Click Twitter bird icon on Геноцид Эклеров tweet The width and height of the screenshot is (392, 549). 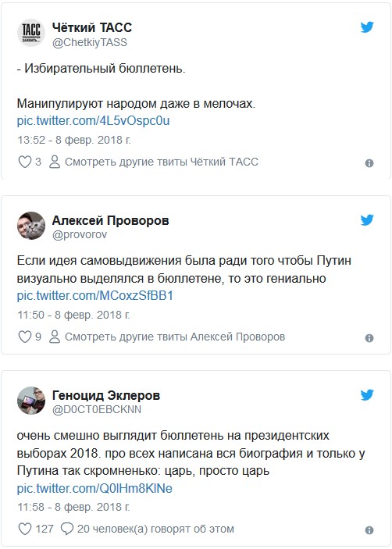click(x=367, y=395)
